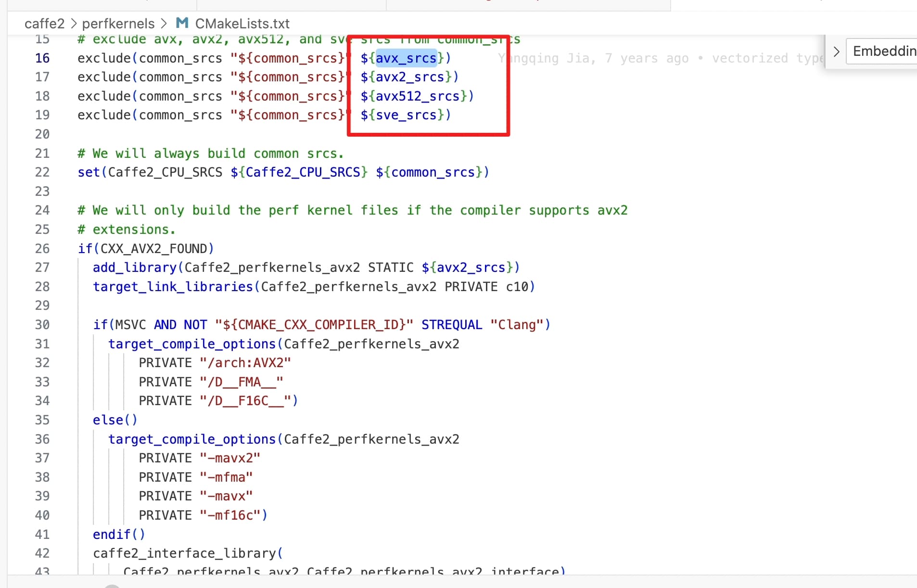Open the caffe2 breadcrumb folder
This screenshot has height=588, width=917.
tap(44, 24)
